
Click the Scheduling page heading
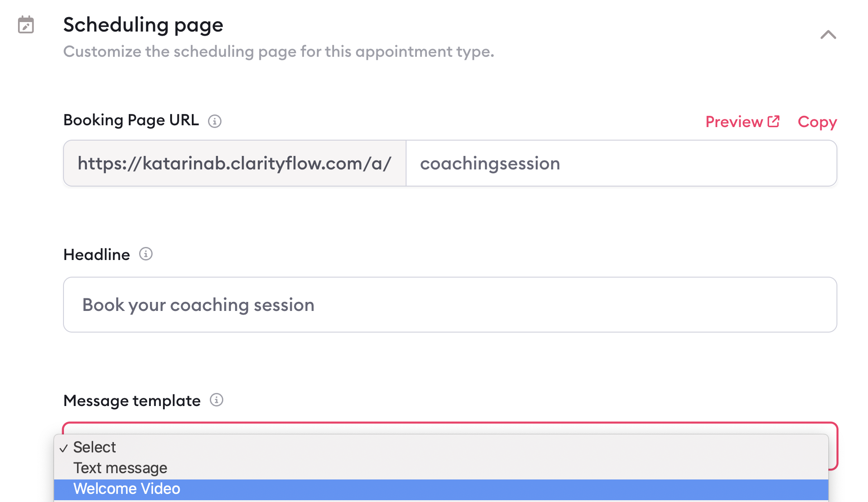[x=143, y=25]
